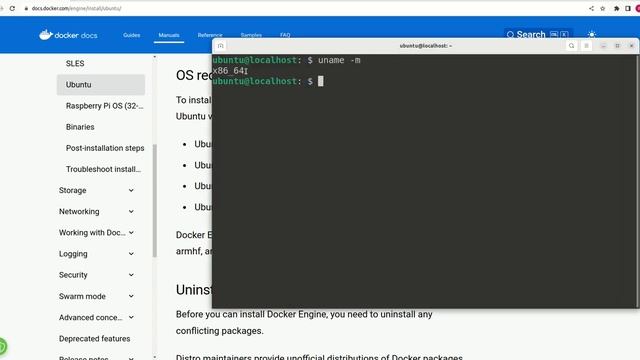Open Raspberry Pi OS sidebar entry
This screenshot has width=640, height=360.
[x=104, y=106]
